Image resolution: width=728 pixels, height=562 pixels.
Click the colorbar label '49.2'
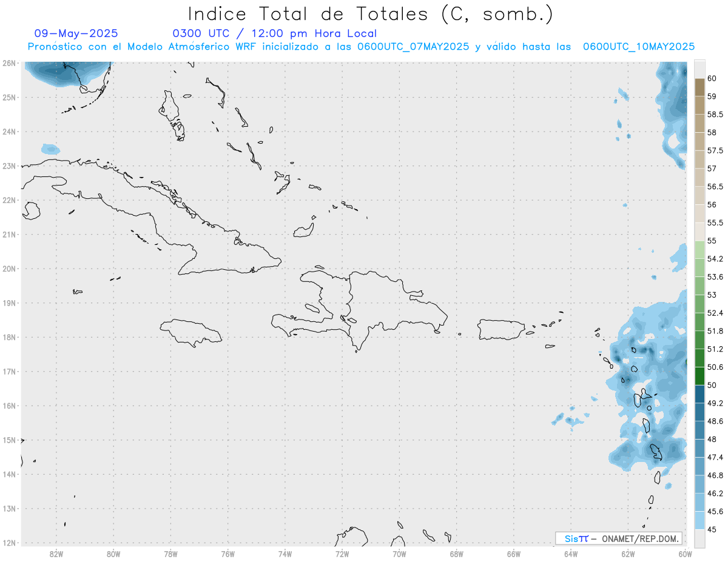(715, 403)
